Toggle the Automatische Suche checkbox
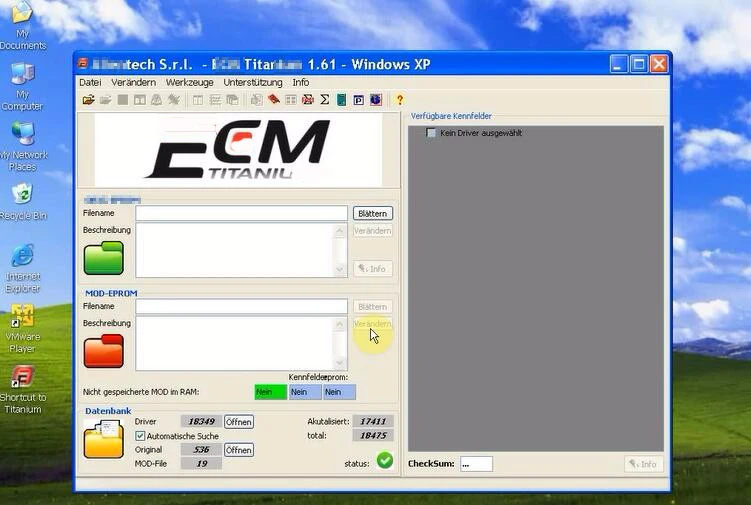The height and width of the screenshot is (505, 751). tap(140, 436)
